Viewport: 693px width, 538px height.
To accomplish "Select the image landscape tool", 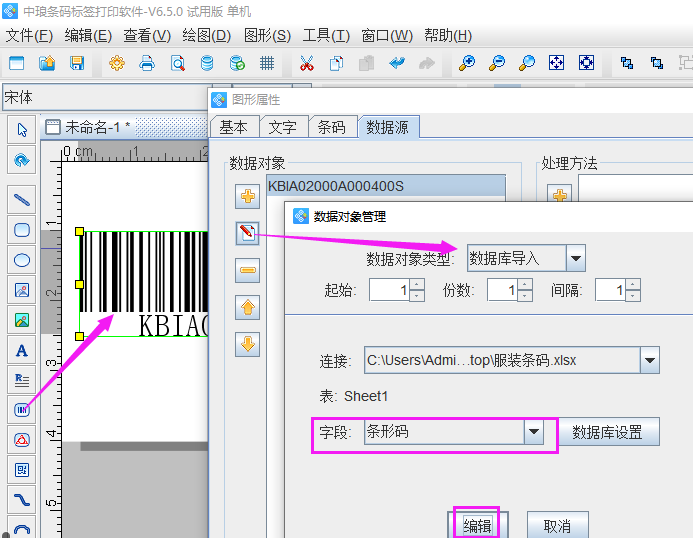I will pos(22,320).
